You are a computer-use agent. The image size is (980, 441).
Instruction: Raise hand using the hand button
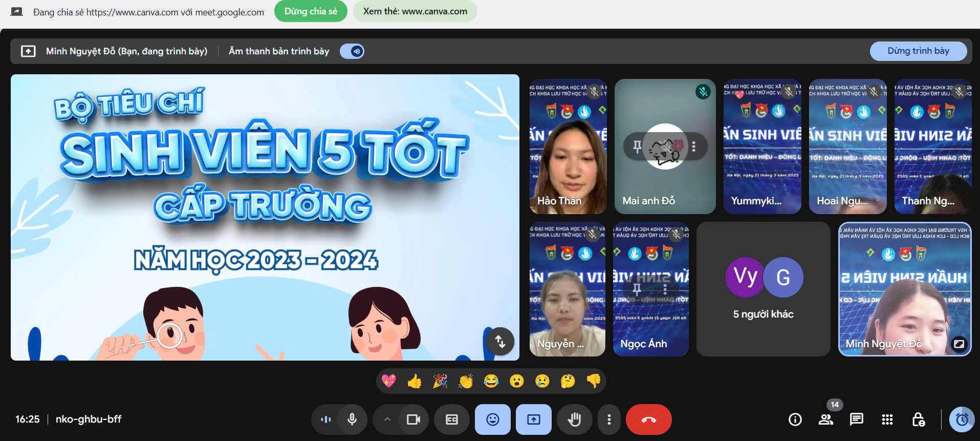click(575, 419)
